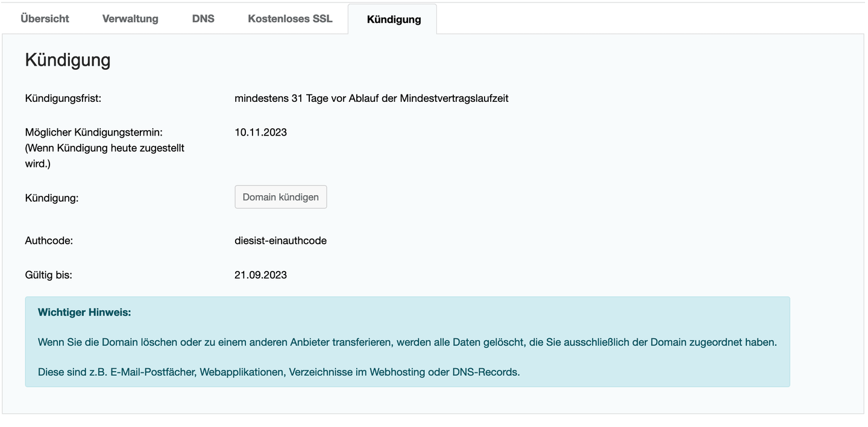Click the date 10.11.2023
Screen dimensions: 868x427
click(x=261, y=132)
